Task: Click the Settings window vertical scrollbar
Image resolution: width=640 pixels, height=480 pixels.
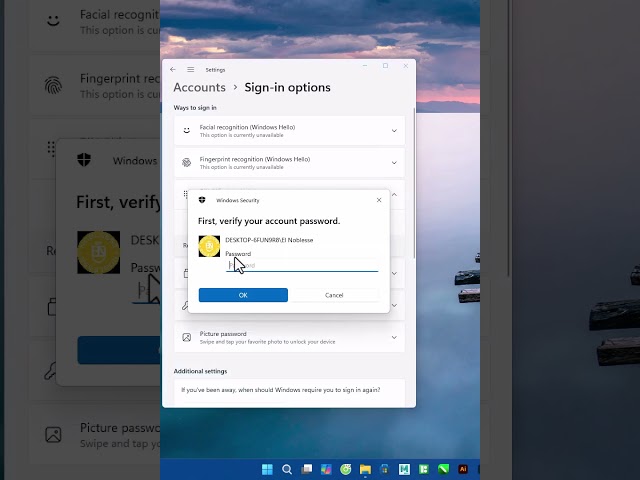Action: 414,183
